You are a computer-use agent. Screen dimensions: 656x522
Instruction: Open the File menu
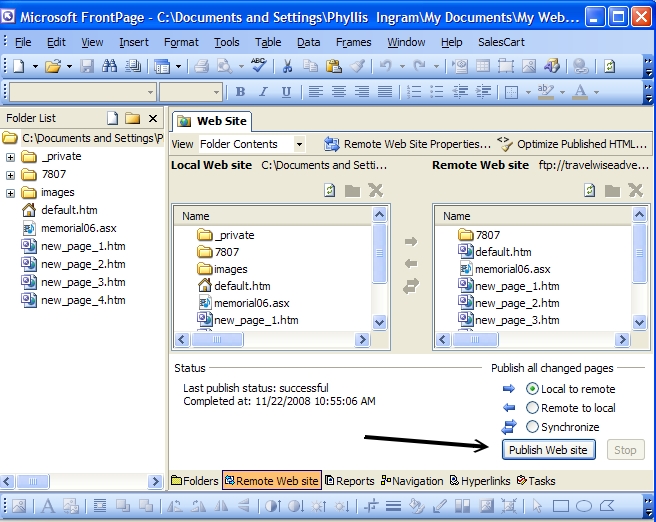point(23,42)
